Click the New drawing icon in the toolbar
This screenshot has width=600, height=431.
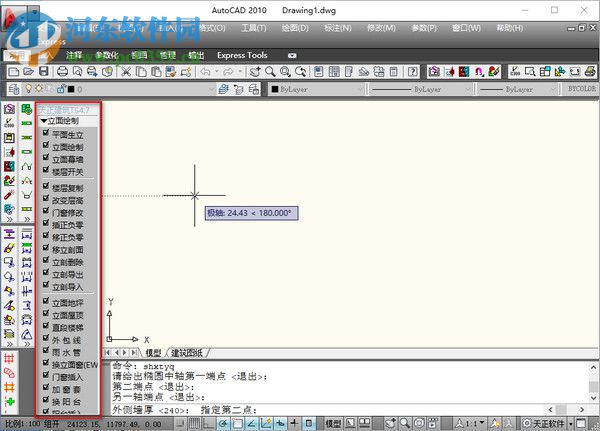point(12,72)
